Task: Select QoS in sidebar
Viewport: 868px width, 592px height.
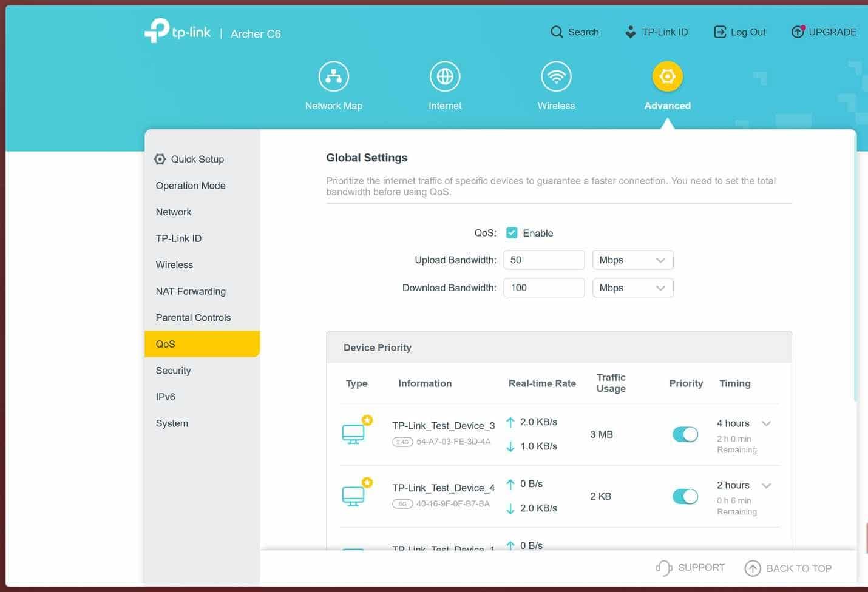Action: [202, 344]
